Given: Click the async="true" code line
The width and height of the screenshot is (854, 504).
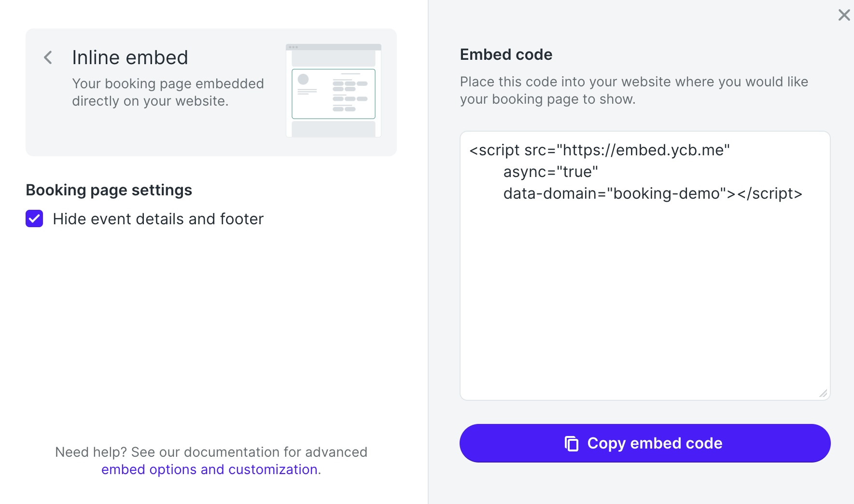Looking at the screenshot, I should tap(550, 172).
